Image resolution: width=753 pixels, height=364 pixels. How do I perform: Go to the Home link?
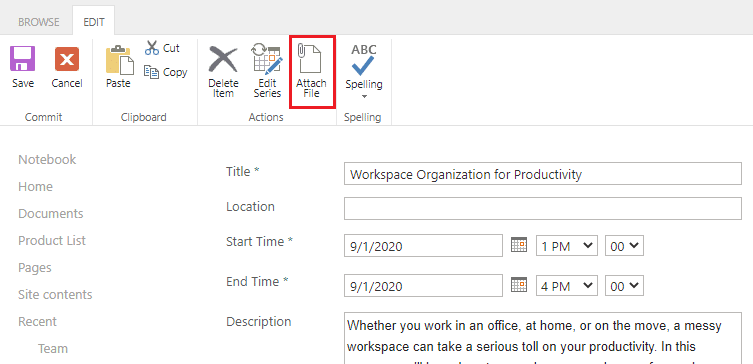click(36, 186)
